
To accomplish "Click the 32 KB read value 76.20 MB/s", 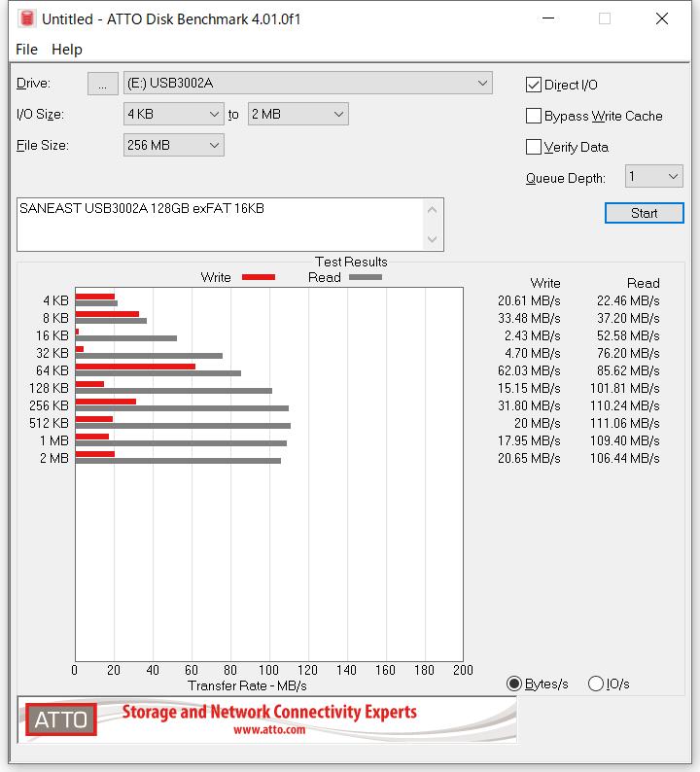I will click(628, 353).
